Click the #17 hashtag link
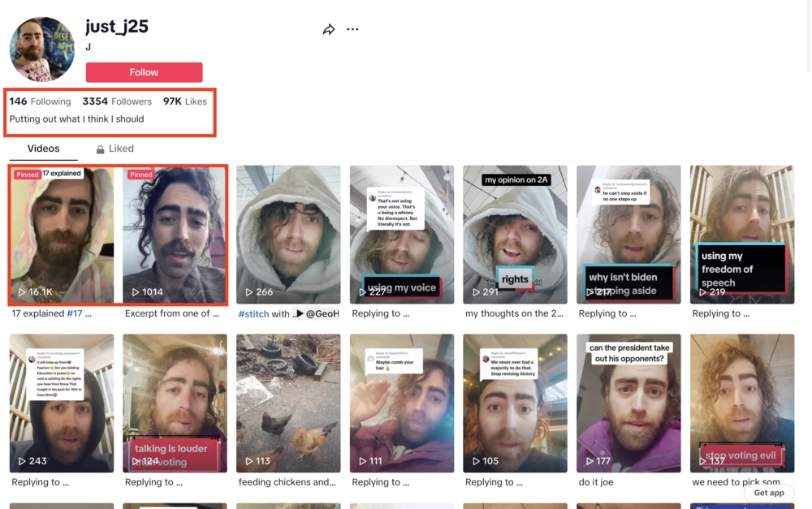 (x=75, y=313)
